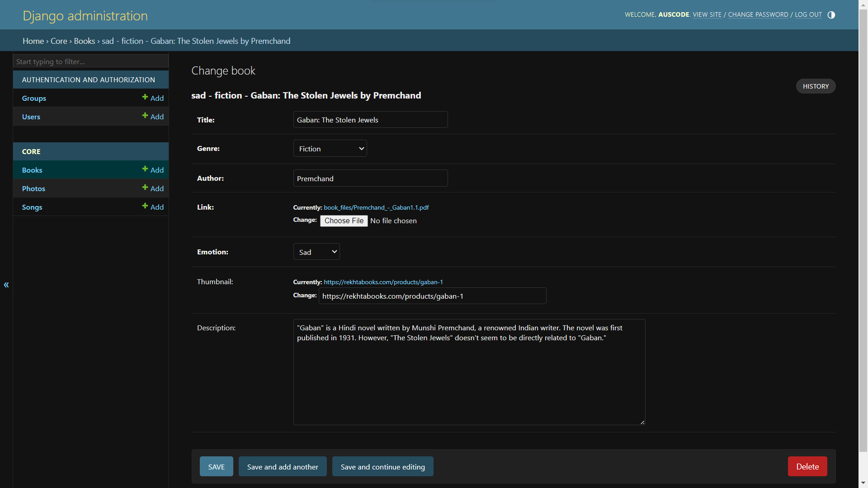Screen dimensions: 868x488
Task: Open the Songs model in sidebar
Action: point(32,207)
